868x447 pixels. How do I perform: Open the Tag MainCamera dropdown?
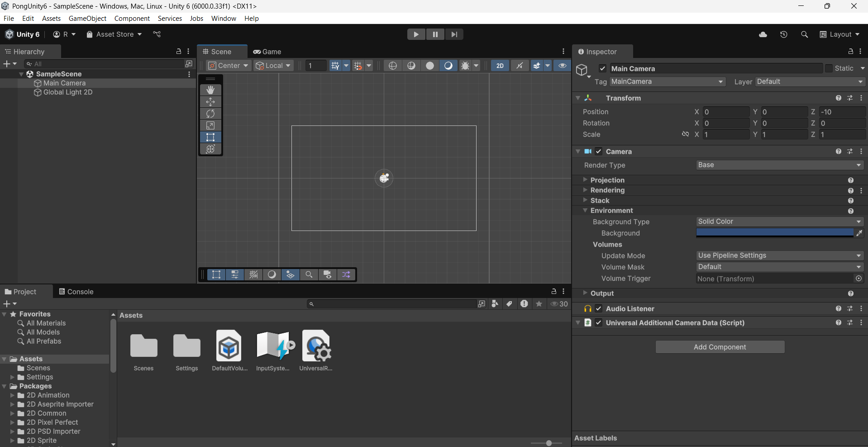click(667, 82)
